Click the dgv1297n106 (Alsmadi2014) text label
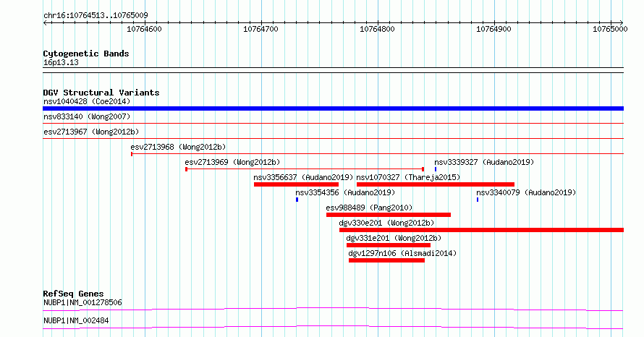This screenshot has width=644, height=337. pos(402,253)
